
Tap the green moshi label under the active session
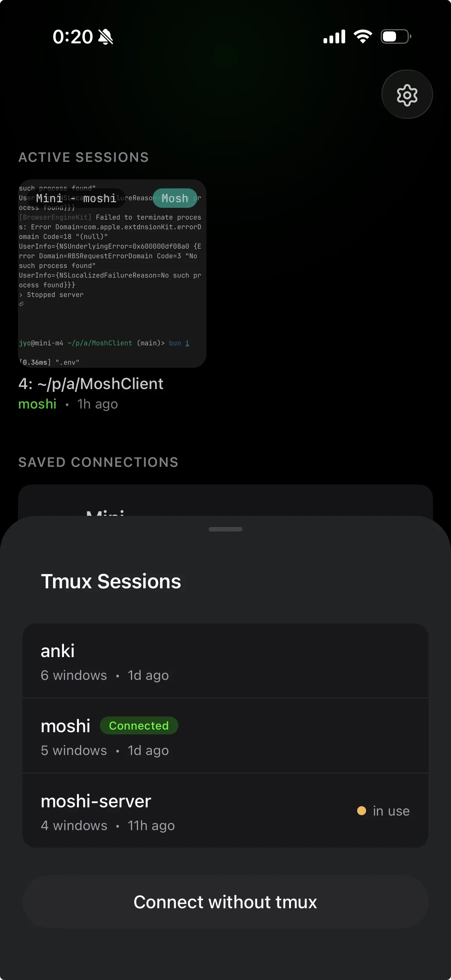pos(37,404)
